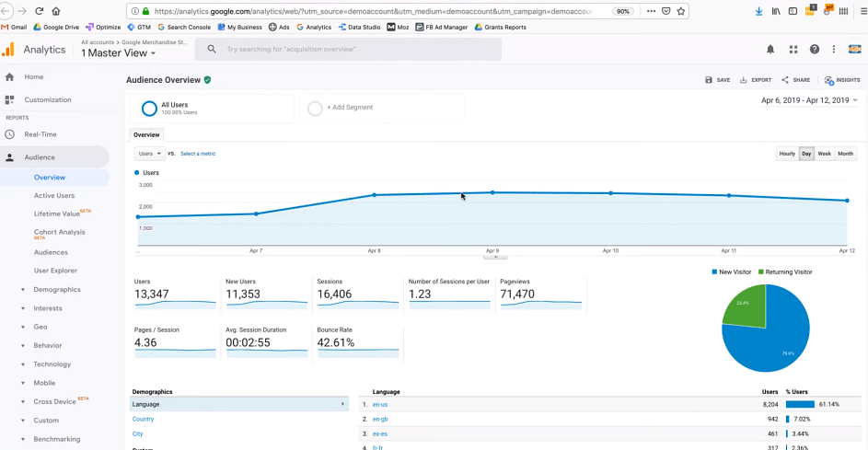Expand Behavior in the sidebar
The height and width of the screenshot is (450, 868).
point(48,345)
